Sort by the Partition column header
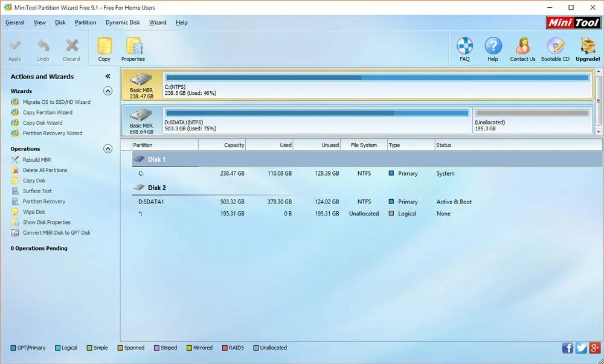 (x=165, y=145)
